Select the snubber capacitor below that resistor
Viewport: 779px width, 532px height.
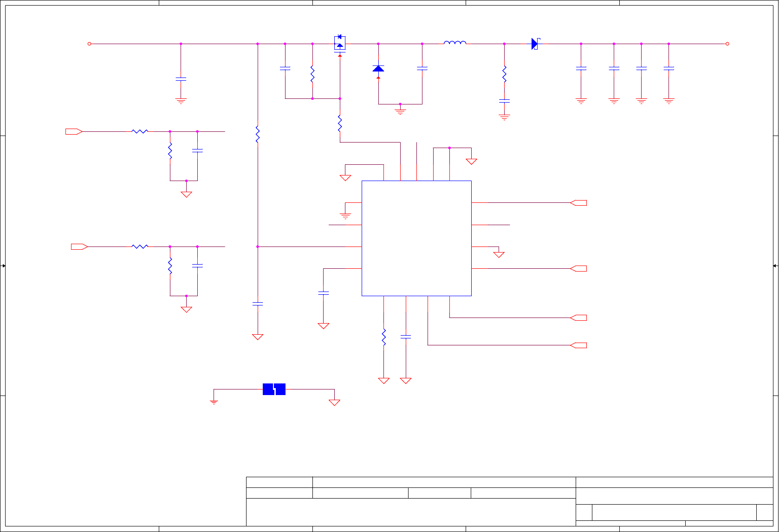pyautogui.click(x=505, y=101)
